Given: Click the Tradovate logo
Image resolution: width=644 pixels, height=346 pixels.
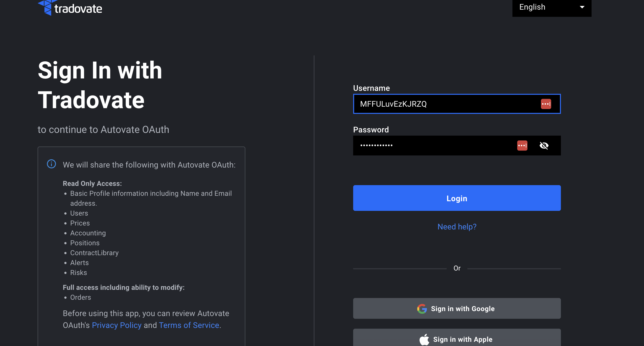Looking at the screenshot, I should 70,8.
